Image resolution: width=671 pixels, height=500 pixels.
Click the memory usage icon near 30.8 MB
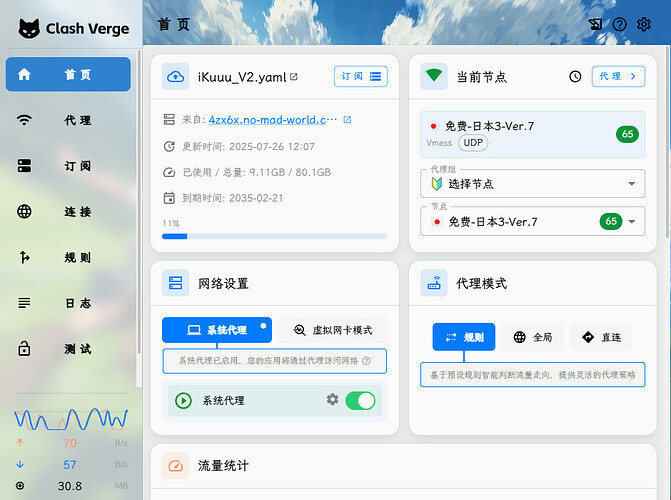(x=20, y=485)
